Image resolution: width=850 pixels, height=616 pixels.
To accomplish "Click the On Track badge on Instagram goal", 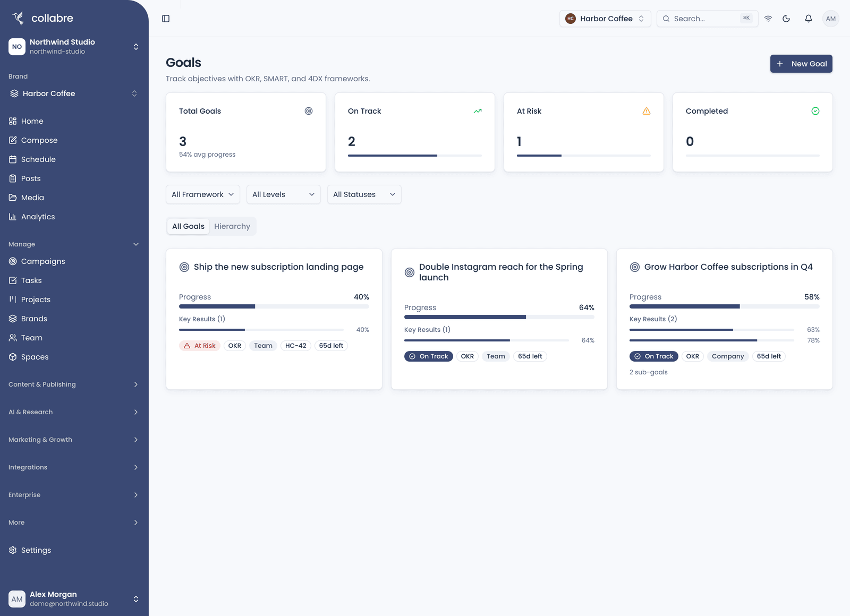I will (429, 356).
